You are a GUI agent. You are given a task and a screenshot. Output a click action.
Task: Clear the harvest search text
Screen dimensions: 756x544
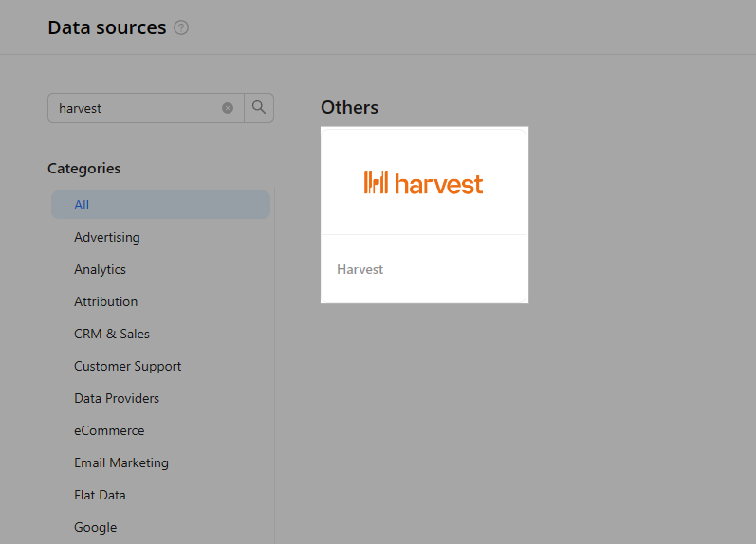(x=228, y=108)
